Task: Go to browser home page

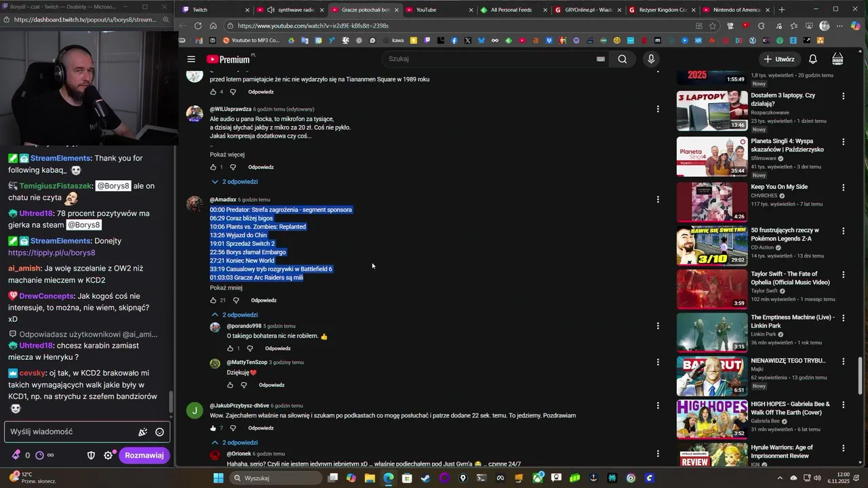Action: tap(213, 26)
